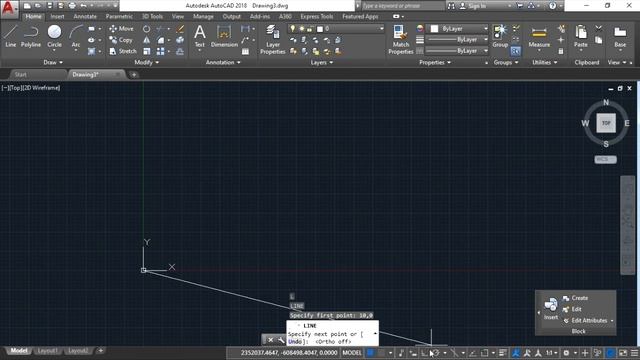Viewport: 640px width, 360px height.
Task: Select the Line tool
Action: (x=11, y=36)
